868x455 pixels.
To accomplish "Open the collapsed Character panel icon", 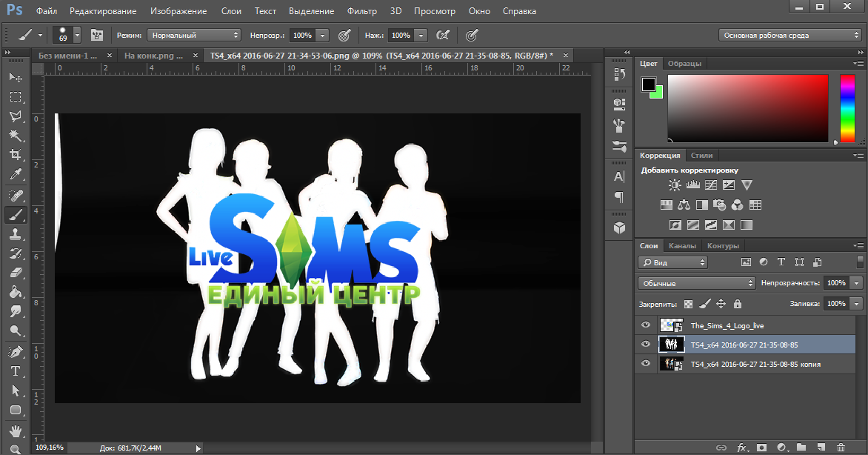I will click(619, 176).
